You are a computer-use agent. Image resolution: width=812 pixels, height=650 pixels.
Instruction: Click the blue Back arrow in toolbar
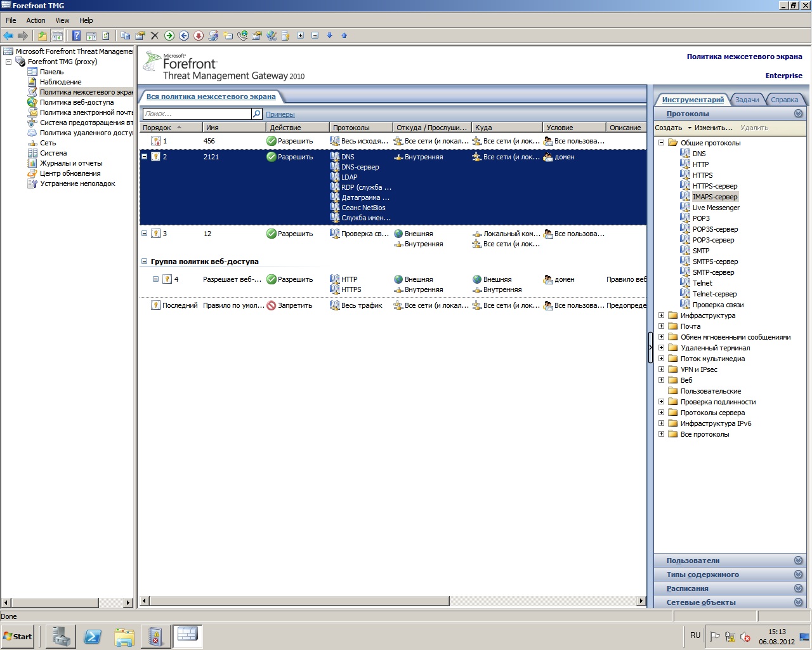pos(8,36)
